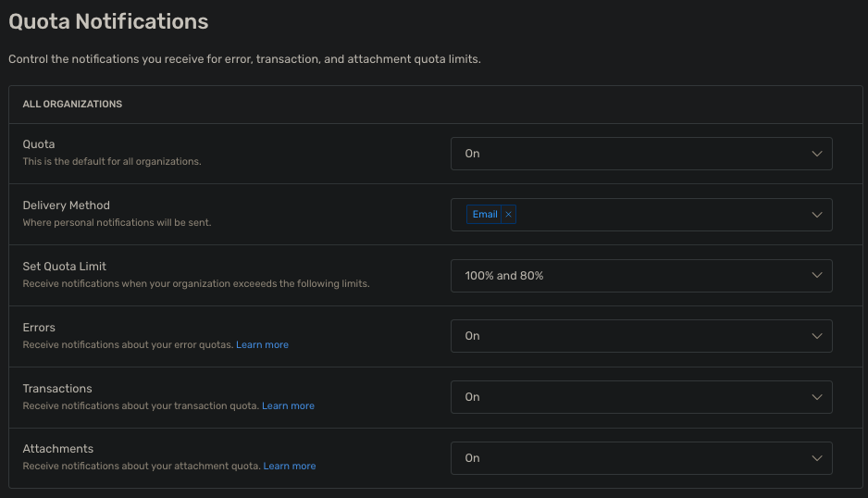Screen dimensions: 868x498
Task: Expand the Errors notification select box
Action: [629, 336]
